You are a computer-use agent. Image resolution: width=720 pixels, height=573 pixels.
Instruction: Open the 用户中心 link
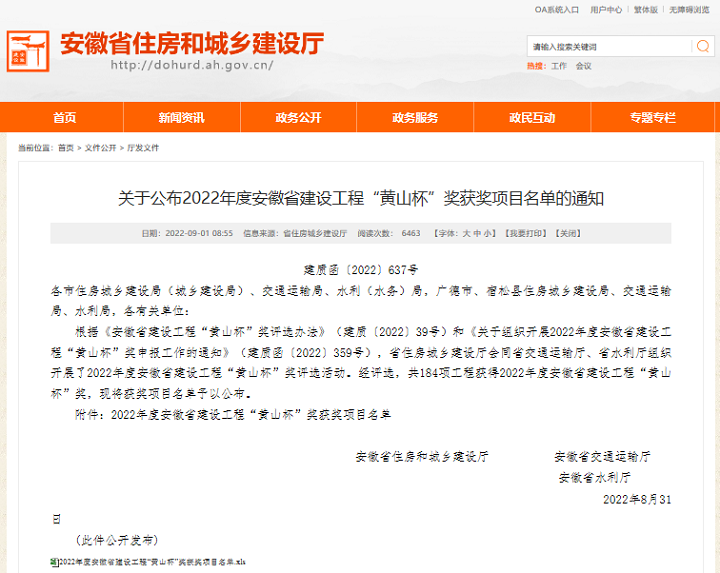tap(606, 10)
